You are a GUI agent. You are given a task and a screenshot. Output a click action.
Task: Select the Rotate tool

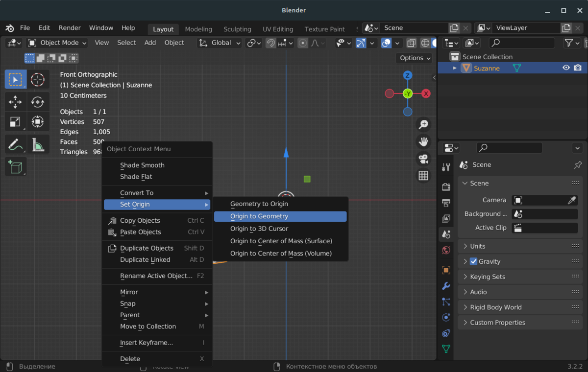[x=38, y=102]
